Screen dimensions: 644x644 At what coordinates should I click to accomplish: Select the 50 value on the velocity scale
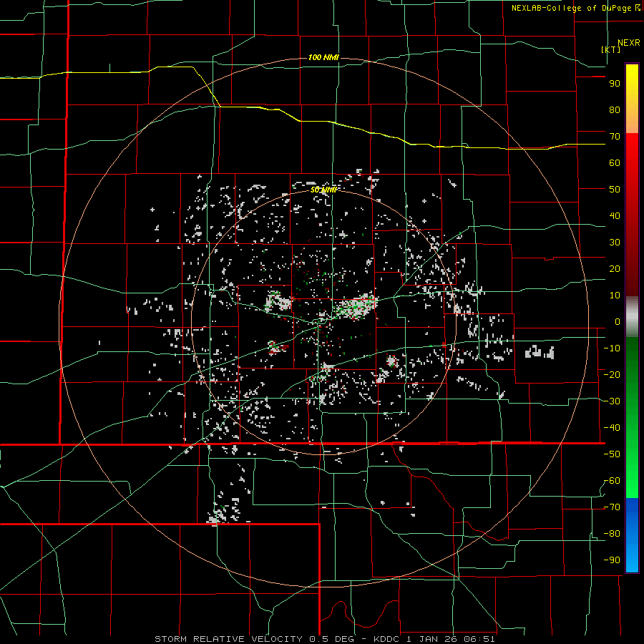point(615,190)
